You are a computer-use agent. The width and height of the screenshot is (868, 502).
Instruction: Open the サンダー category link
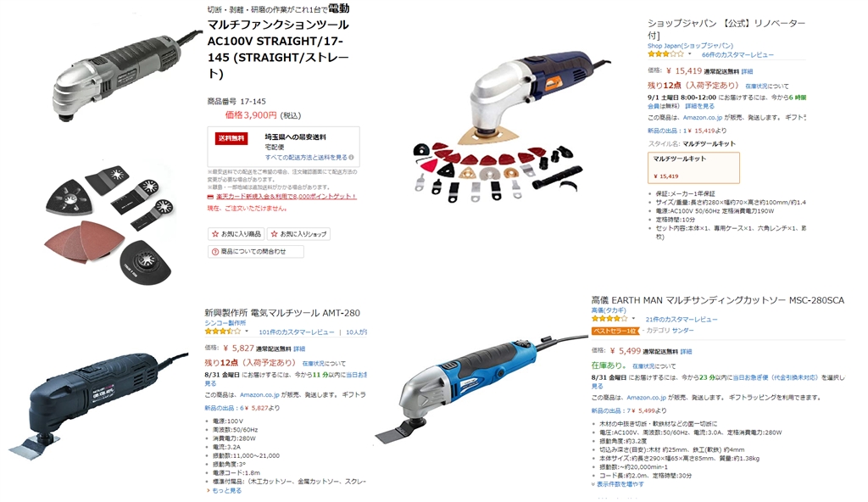click(682, 331)
